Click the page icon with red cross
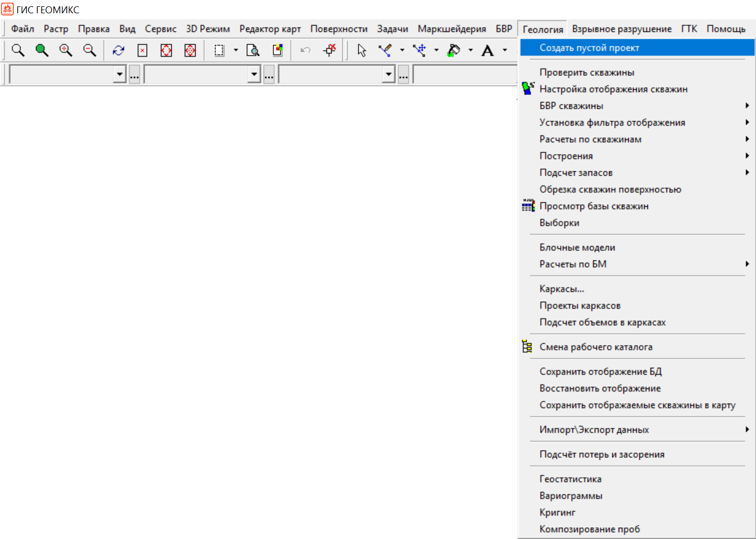This screenshot has width=756, height=539. click(x=142, y=50)
